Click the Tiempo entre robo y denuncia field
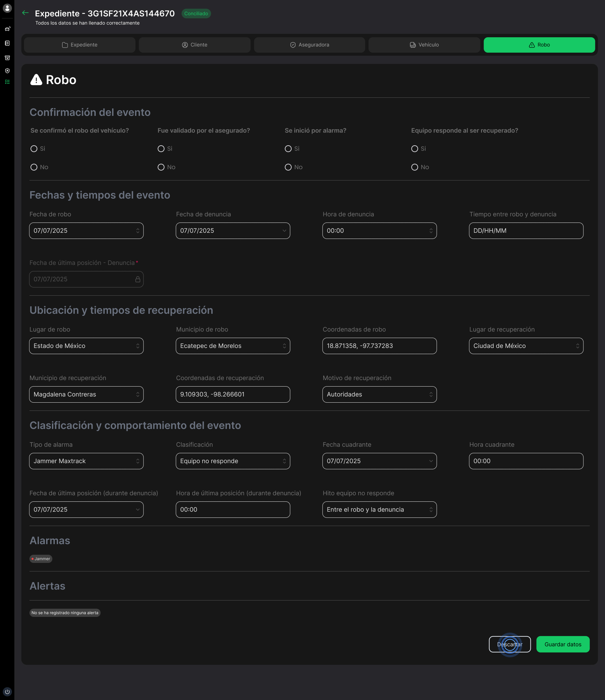The width and height of the screenshot is (605, 700). [526, 231]
